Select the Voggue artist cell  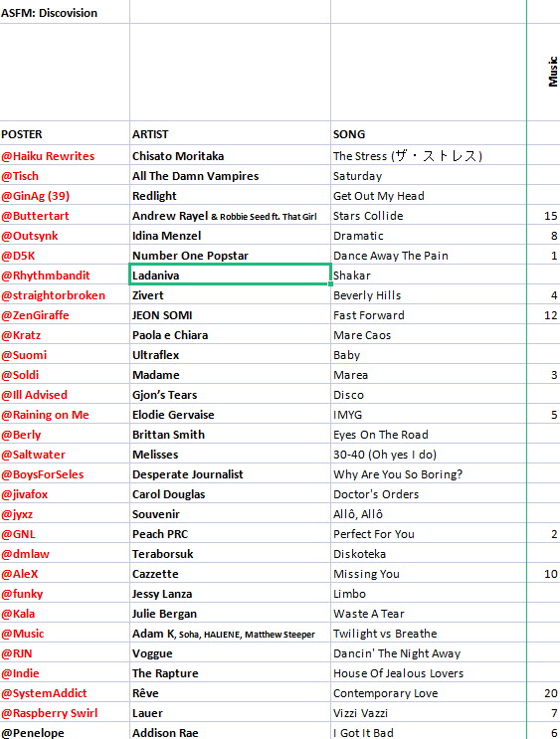coord(230,653)
